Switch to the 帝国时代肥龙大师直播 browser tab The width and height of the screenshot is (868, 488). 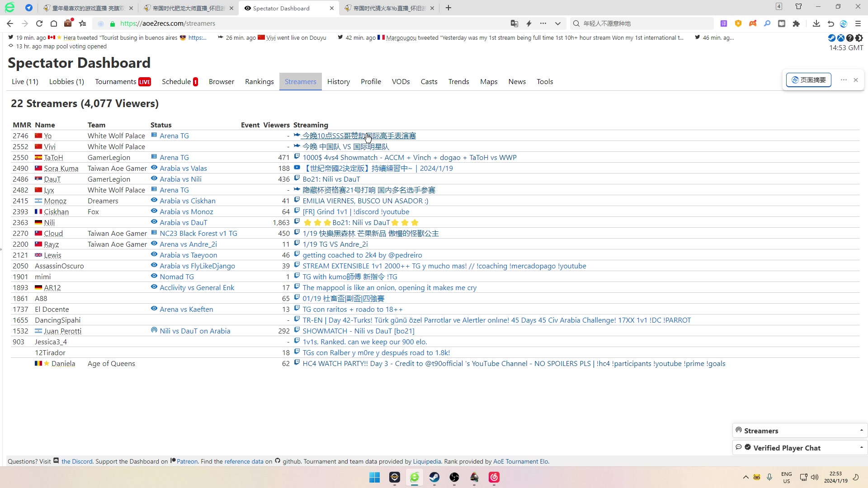pos(189,8)
